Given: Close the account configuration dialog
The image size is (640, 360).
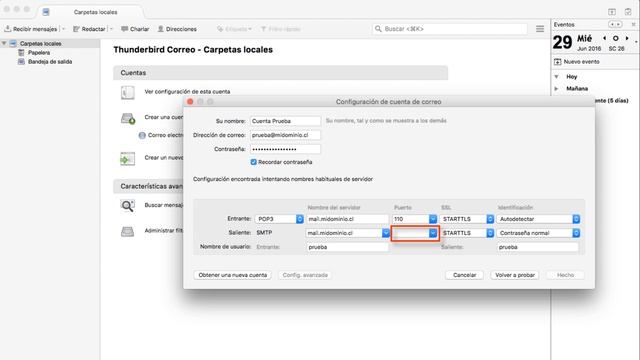Looking at the screenshot, I should pos(190,102).
